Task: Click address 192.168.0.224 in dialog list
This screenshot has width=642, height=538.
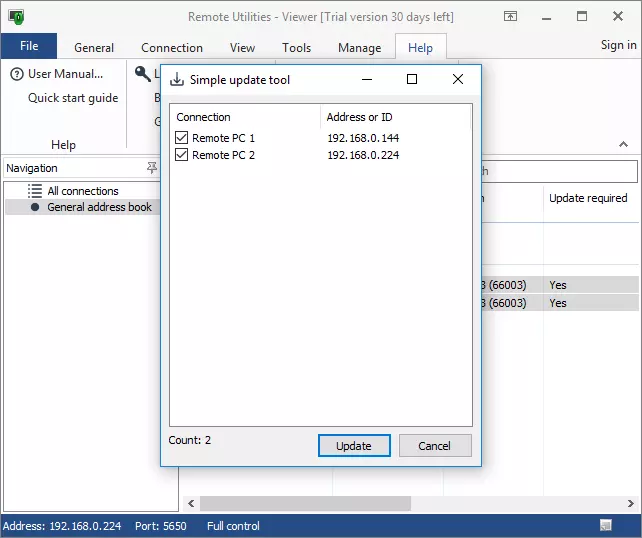Action: pyautogui.click(x=363, y=155)
